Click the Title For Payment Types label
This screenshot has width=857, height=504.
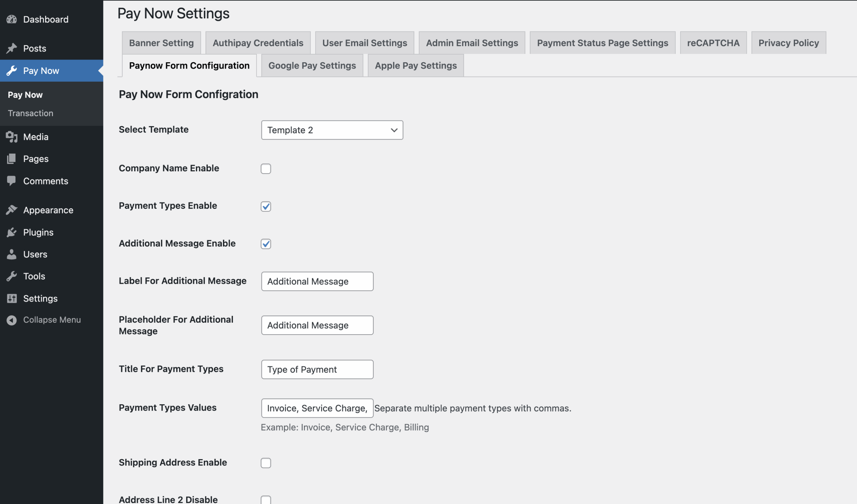[x=171, y=369]
